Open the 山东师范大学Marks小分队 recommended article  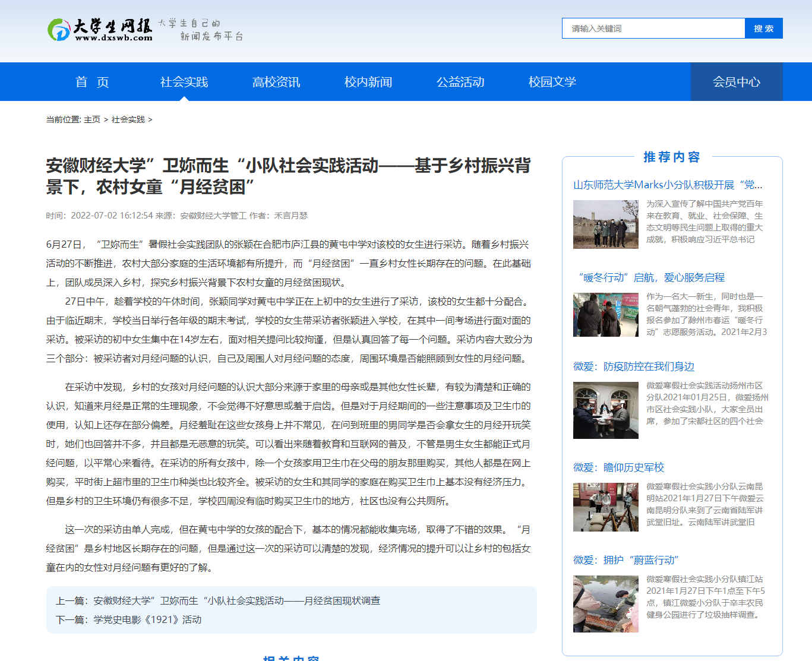click(x=668, y=185)
